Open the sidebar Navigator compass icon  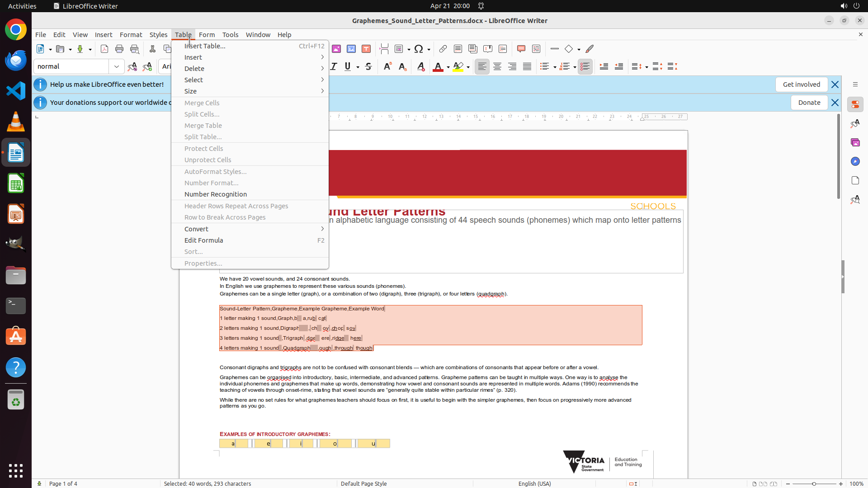pyautogui.click(x=855, y=161)
